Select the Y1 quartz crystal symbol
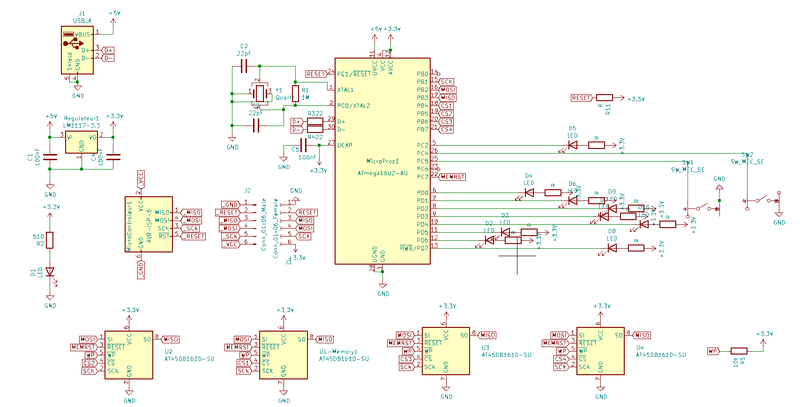This screenshot has height=407, width=800. pyautogui.click(x=259, y=94)
